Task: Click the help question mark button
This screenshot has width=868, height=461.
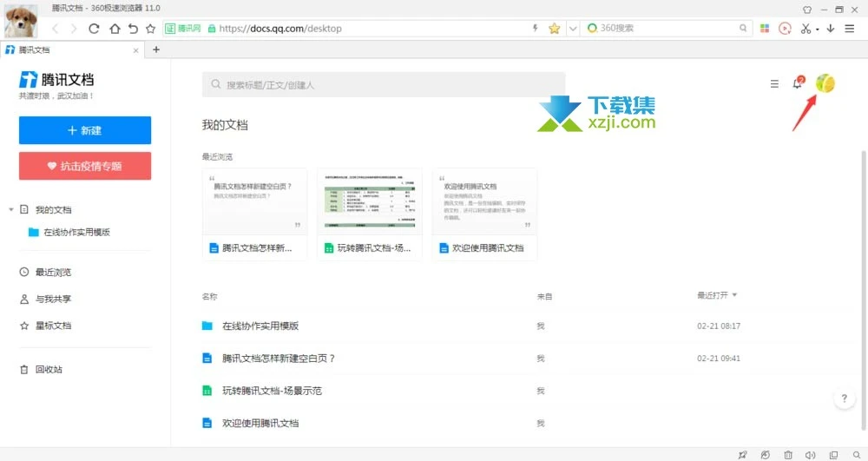Action: click(x=845, y=398)
